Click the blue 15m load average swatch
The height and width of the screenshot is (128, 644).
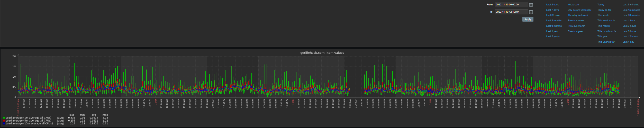[x=4, y=123]
